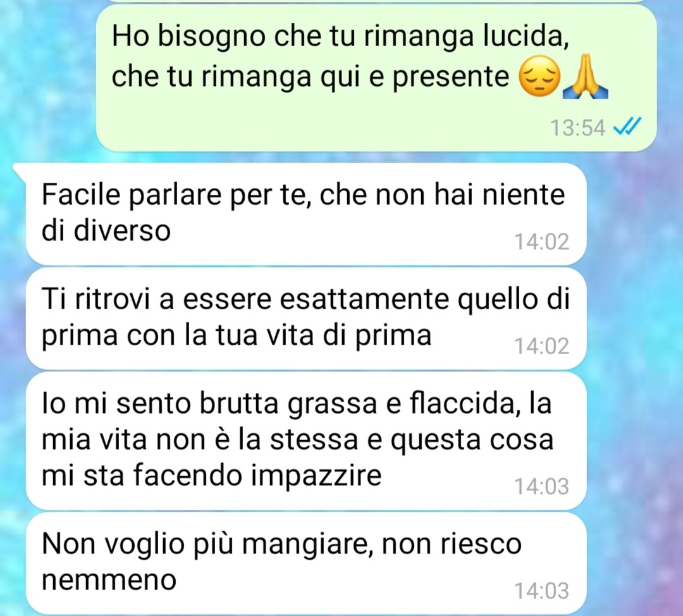683x616 pixels.
Task: Select the 'Ho bisogno che tu rimanga lucida' message
Action: coord(376,78)
